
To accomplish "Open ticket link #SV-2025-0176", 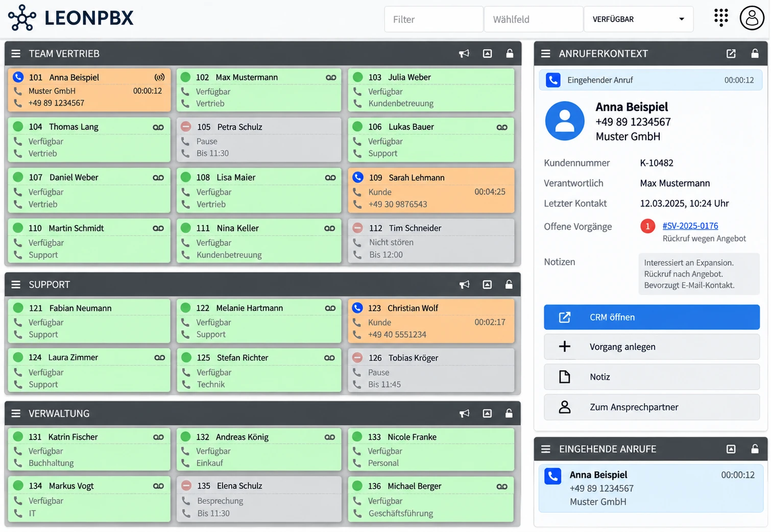I will click(x=690, y=226).
